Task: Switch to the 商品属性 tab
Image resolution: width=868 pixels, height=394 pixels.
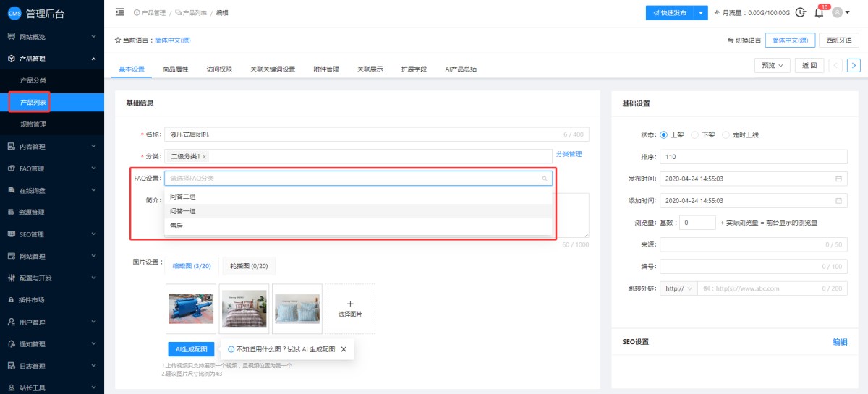Action: coord(175,69)
